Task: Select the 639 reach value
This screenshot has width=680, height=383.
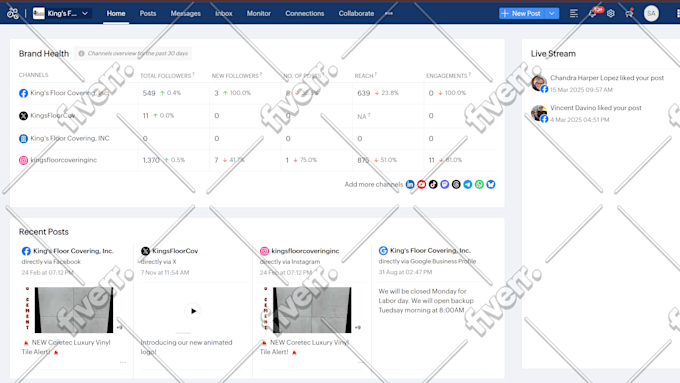Action: click(x=363, y=93)
